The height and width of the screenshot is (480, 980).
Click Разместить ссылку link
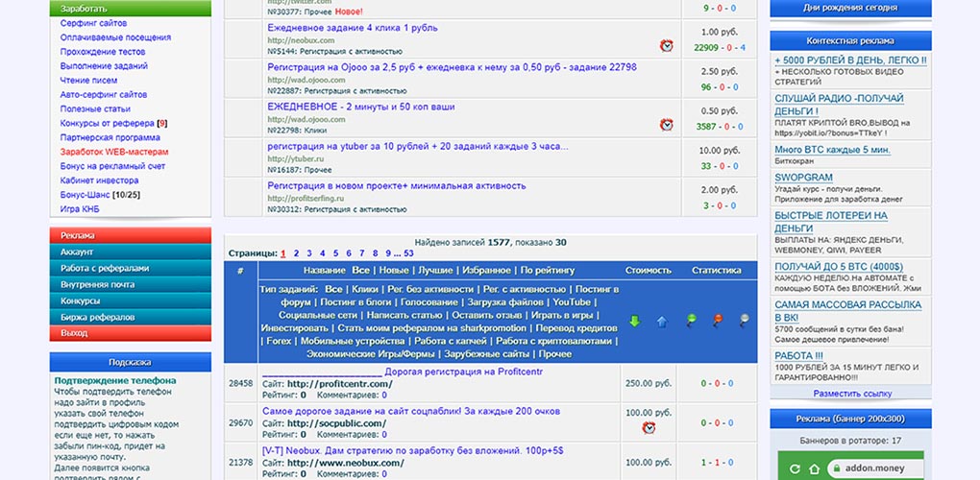[x=852, y=394]
